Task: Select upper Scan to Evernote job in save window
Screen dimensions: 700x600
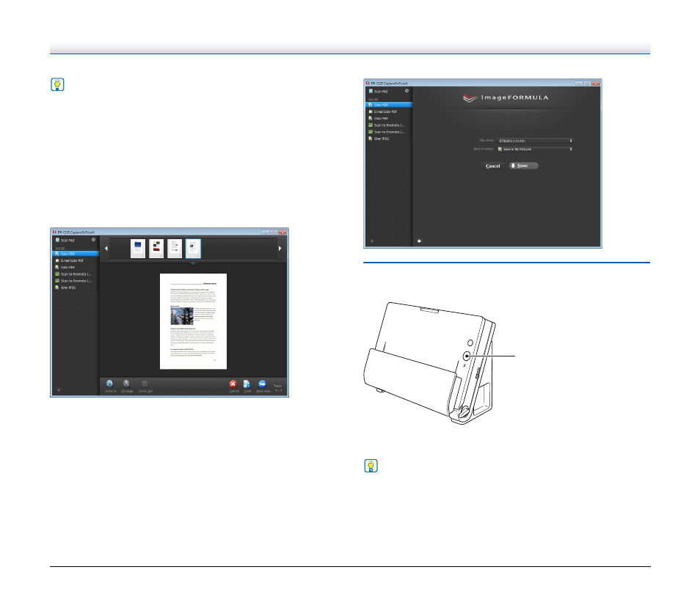Action: (389, 125)
